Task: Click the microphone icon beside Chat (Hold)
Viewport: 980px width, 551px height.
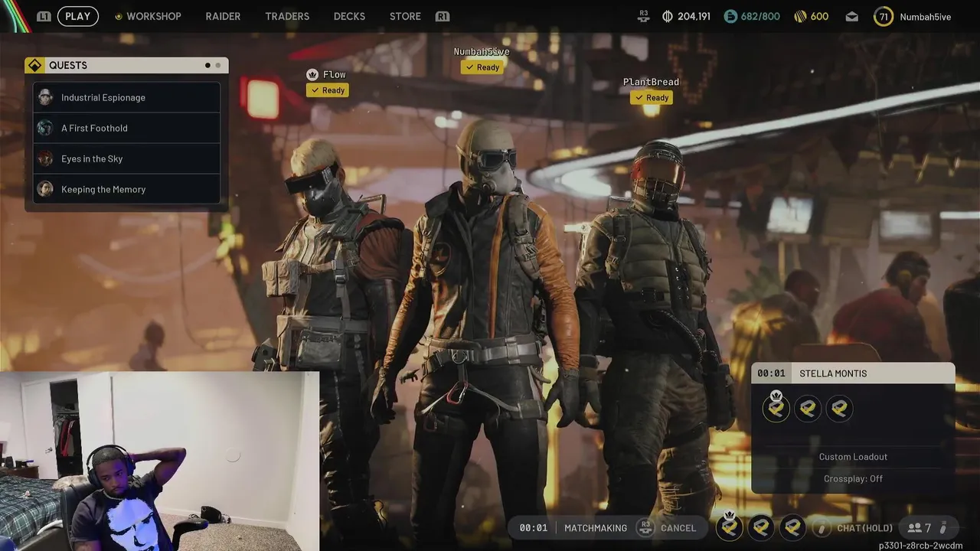Action: 822,528
